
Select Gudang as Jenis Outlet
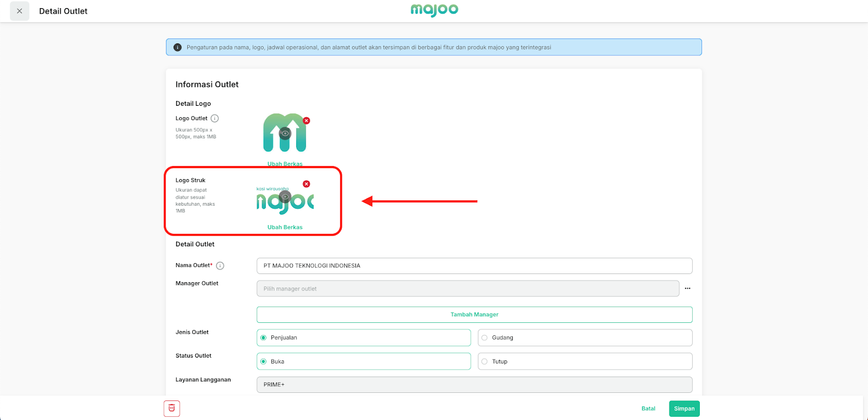[x=585, y=338]
